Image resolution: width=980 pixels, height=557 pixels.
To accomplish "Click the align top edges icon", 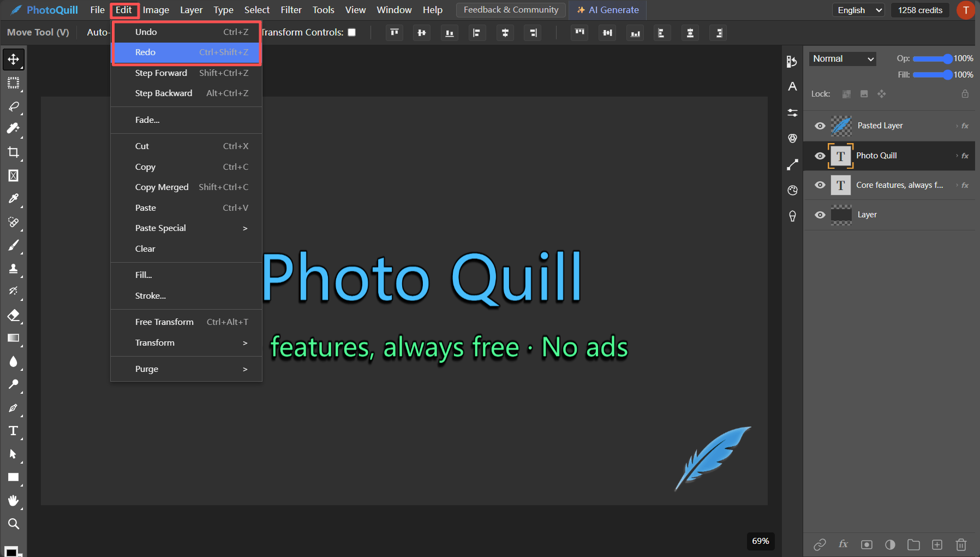I will click(395, 33).
